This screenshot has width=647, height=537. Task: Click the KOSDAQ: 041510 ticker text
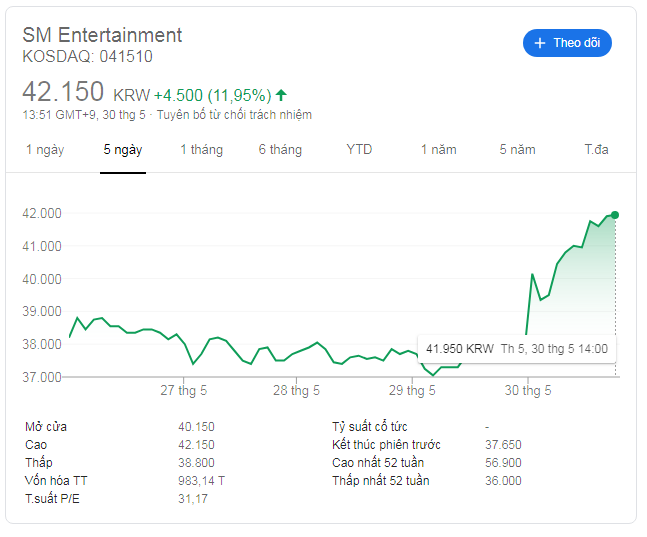pos(87,57)
